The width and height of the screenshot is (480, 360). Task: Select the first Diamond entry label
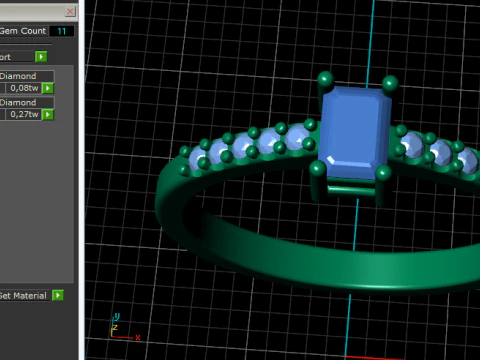coord(18,76)
